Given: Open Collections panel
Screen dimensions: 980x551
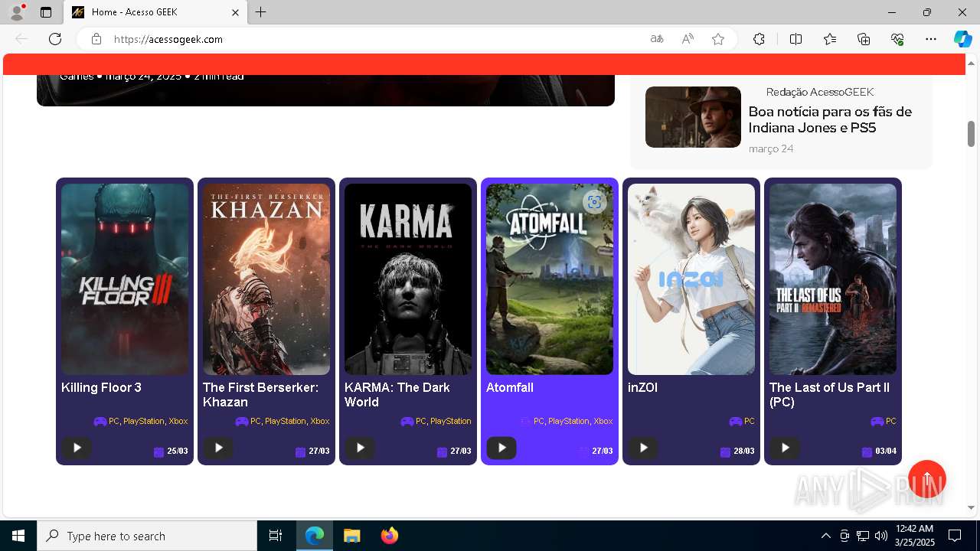Looking at the screenshot, I should [864, 39].
